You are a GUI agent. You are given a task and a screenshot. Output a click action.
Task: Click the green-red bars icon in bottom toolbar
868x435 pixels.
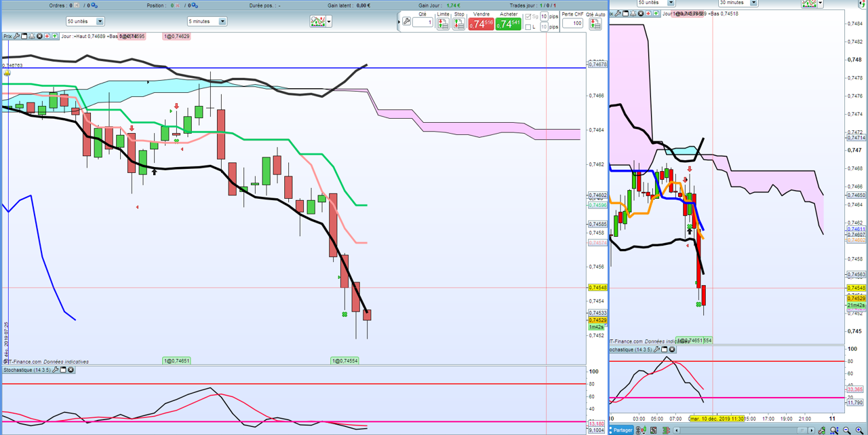click(666, 430)
